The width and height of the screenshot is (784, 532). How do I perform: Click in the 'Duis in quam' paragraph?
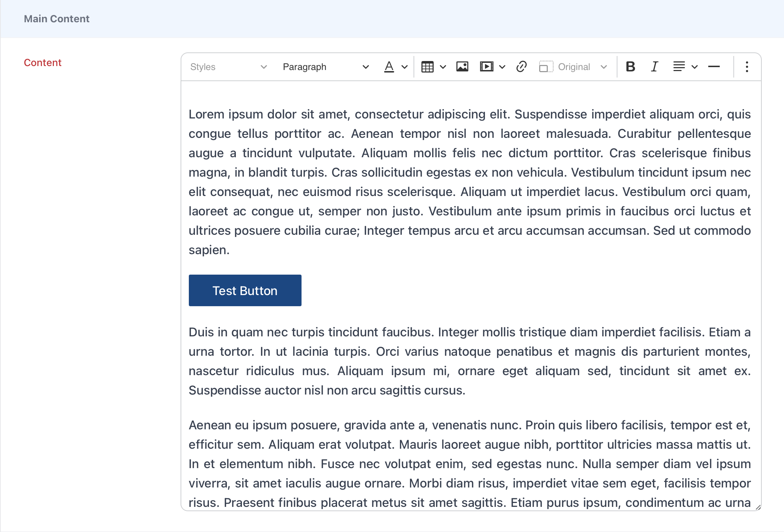tap(470, 361)
